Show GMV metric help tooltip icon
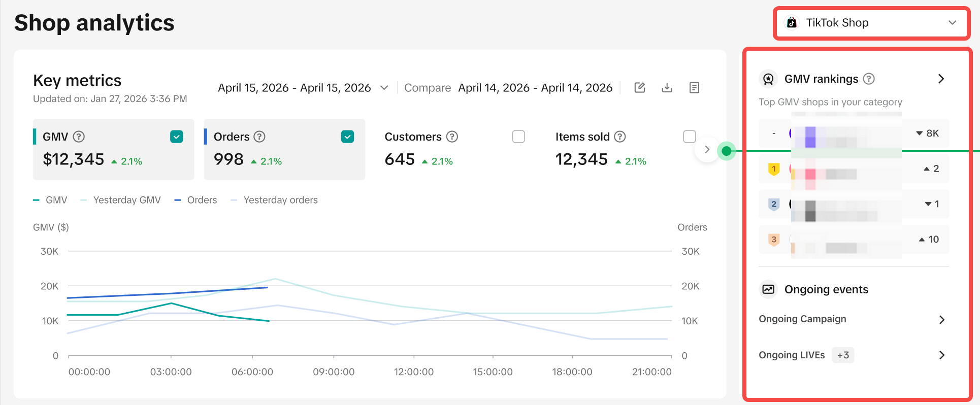This screenshot has width=980, height=405. point(79,137)
